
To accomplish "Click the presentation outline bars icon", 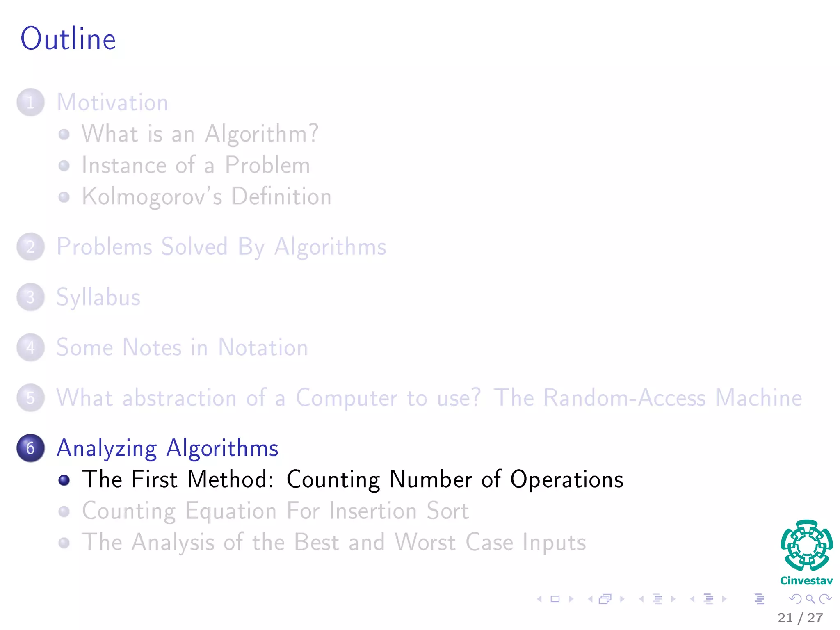I will (759, 599).
